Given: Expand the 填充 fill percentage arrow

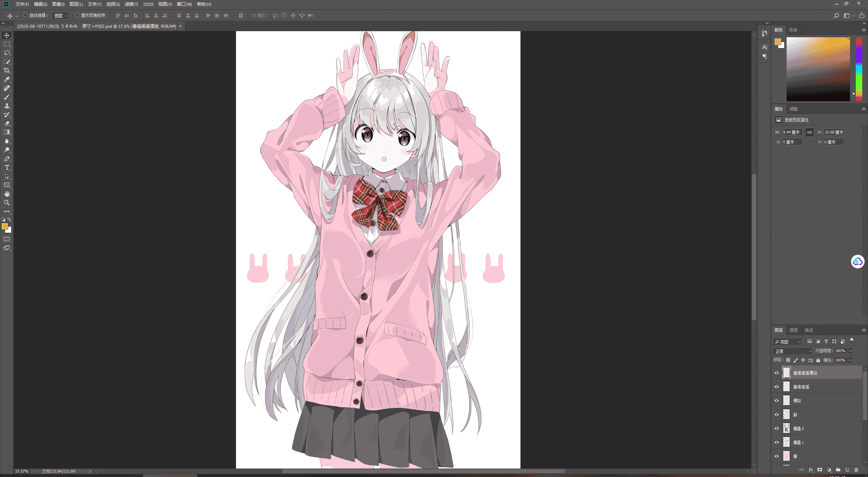Looking at the screenshot, I should pyautogui.click(x=850, y=360).
